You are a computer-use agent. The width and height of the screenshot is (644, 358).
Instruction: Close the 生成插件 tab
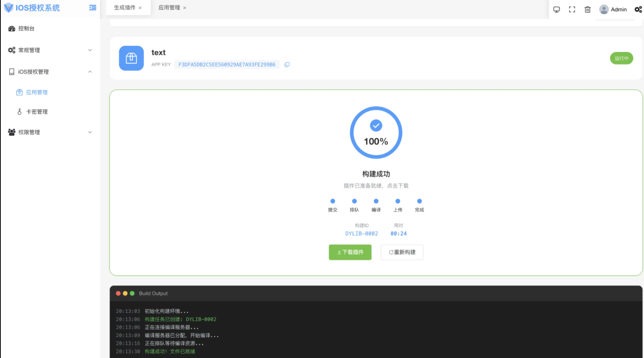click(x=140, y=8)
